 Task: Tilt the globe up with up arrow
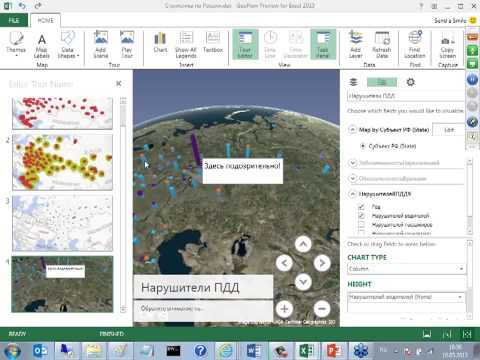303,244
